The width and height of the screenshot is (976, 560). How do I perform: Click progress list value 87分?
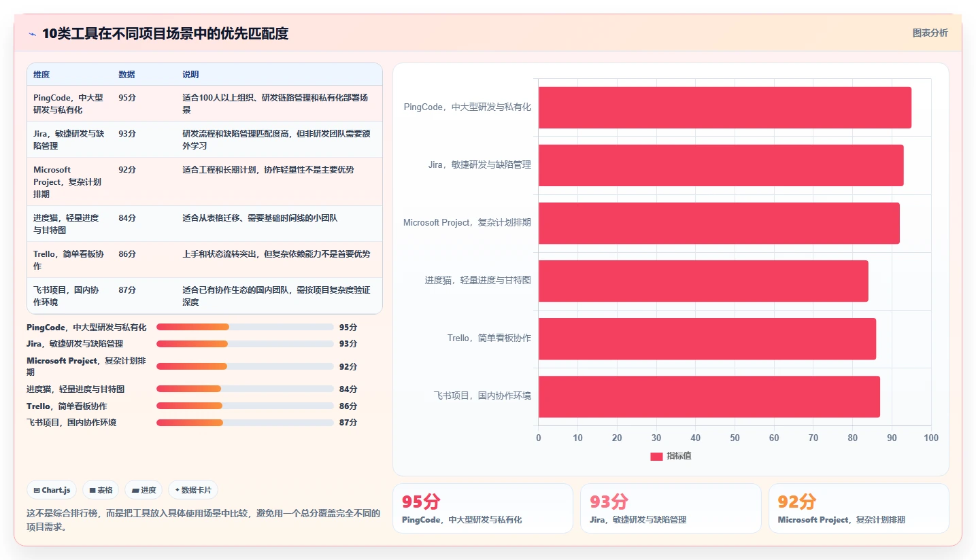pyautogui.click(x=348, y=423)
